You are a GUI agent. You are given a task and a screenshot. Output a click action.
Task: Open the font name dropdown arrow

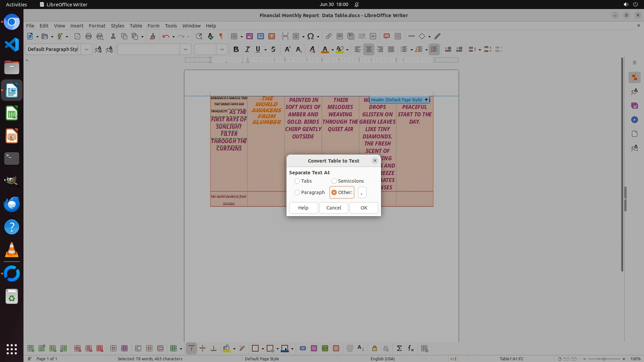185,49
